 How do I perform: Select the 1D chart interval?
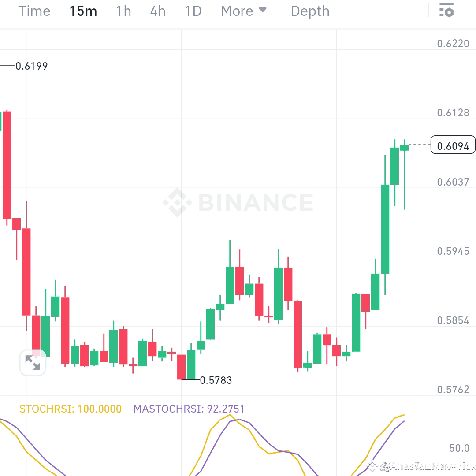click(x=193, y=11)
